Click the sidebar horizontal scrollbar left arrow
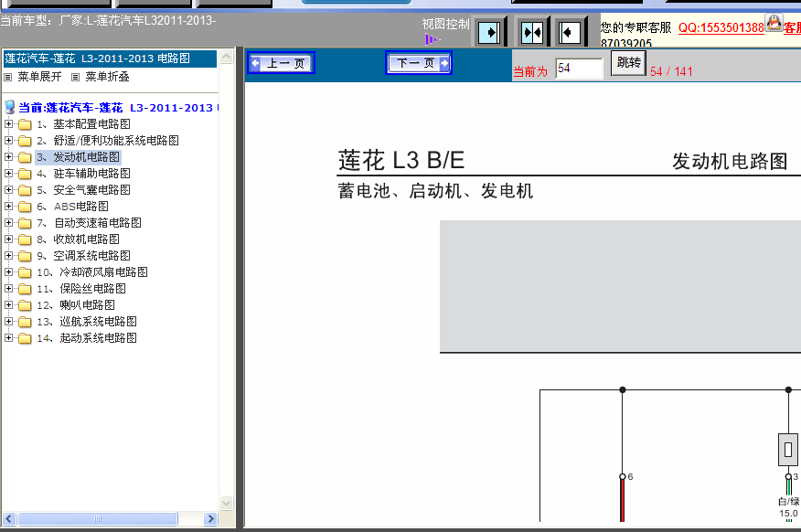This screenshot has height=532, width=801. (x=8, y=518)
